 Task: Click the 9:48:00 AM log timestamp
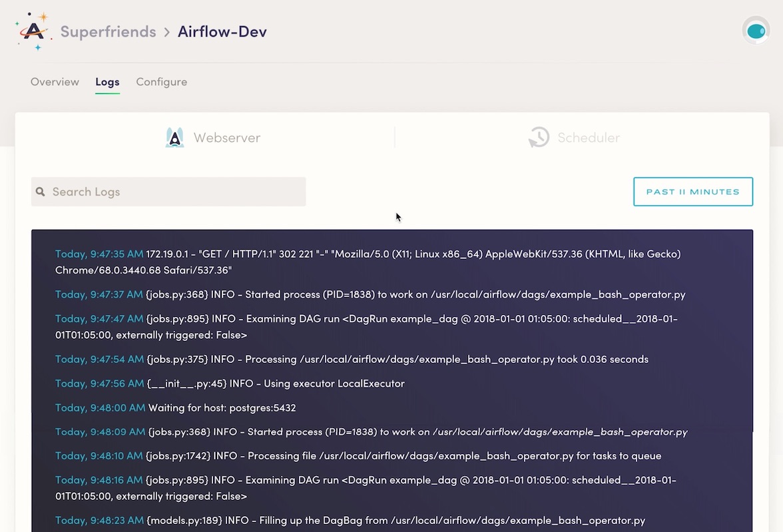click(x=100, y=407)
